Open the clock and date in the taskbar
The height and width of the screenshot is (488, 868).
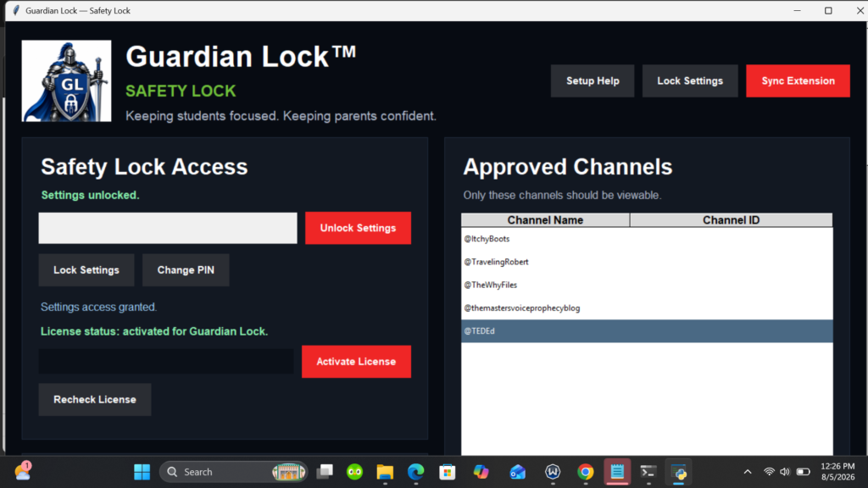[x=837, y=472]
